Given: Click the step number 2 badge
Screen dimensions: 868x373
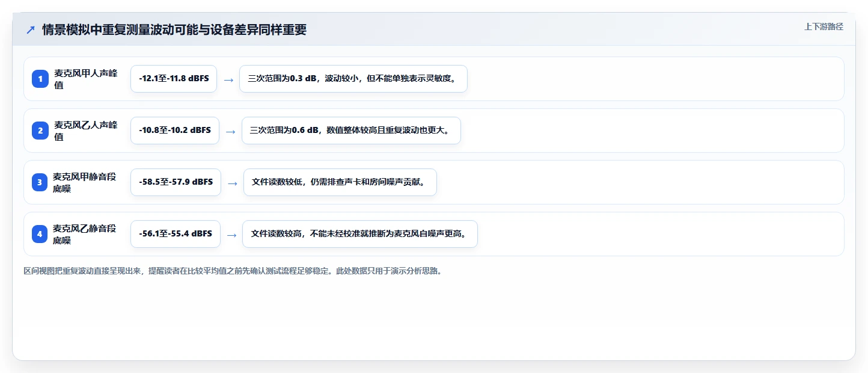Looking at the screenshot, I should (x=40, y=131).
